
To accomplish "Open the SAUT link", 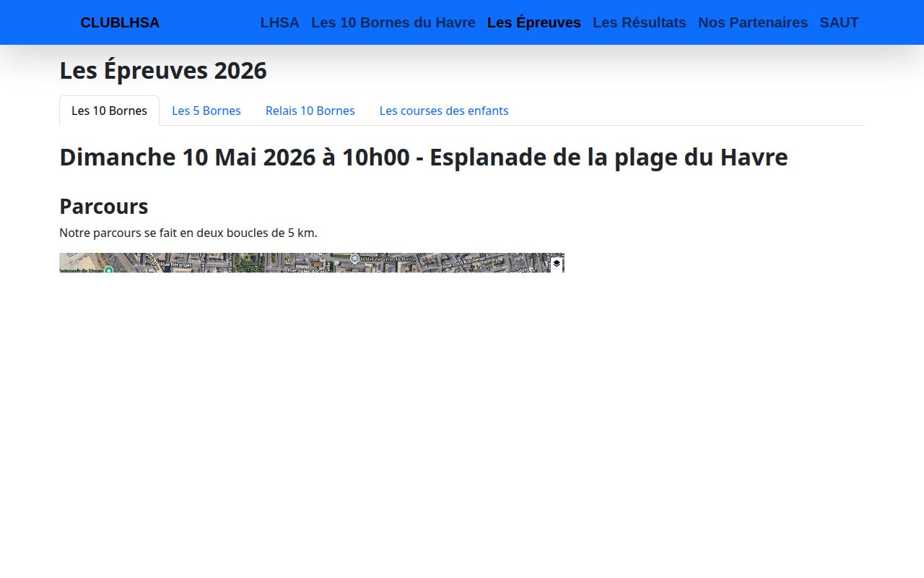I will pos(839,22).
